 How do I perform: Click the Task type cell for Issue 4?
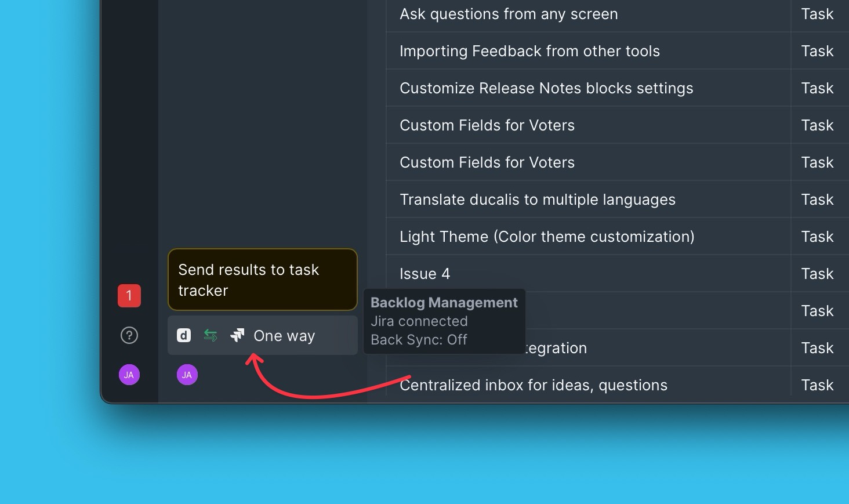point(817,274)
